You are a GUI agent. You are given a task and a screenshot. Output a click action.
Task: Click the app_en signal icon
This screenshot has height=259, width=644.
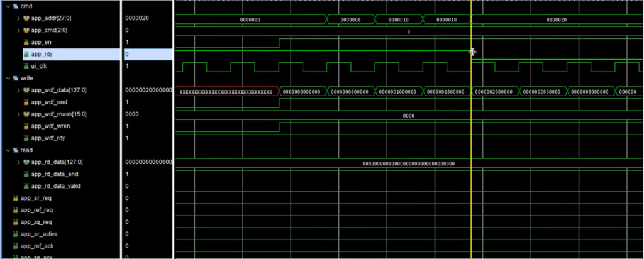click(x=26, y=42)
